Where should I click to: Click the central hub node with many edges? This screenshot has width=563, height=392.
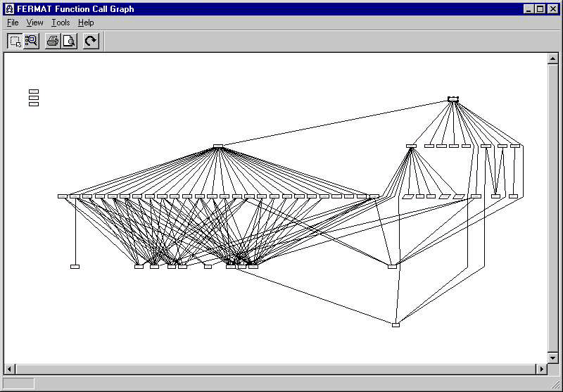pos(218,146)
